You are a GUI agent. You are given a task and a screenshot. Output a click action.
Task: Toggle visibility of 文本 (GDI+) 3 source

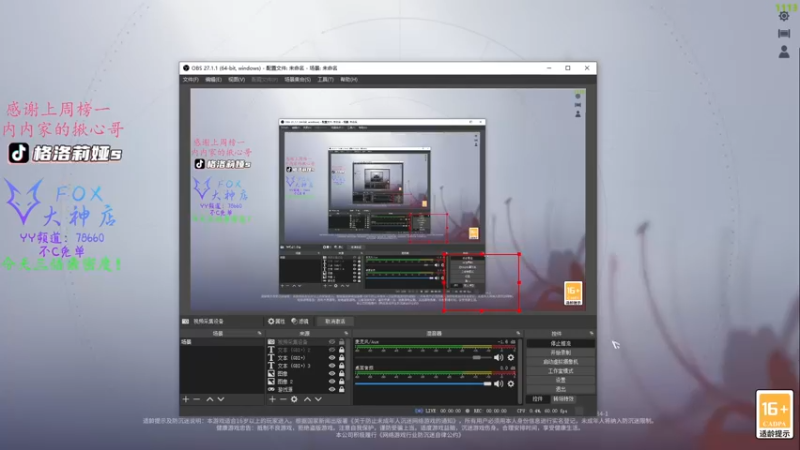332,366
